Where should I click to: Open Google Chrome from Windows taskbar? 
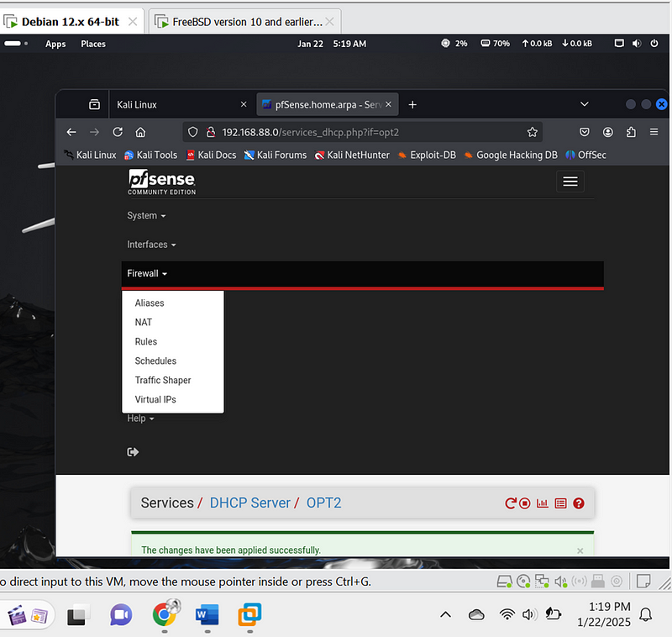pyautogui.click(x=165, y=615)
